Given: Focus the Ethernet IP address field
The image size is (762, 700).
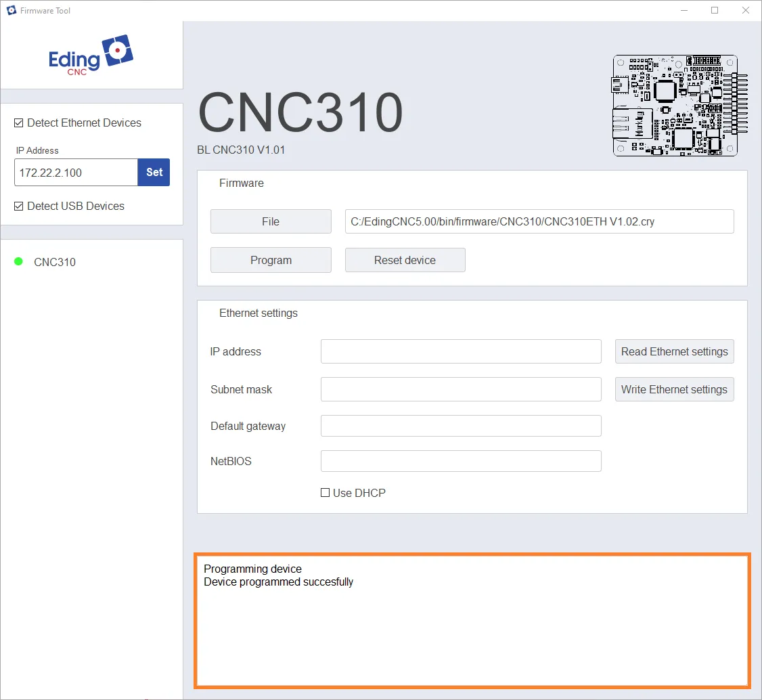Looking at the screenshot, I should coord(461,351).
